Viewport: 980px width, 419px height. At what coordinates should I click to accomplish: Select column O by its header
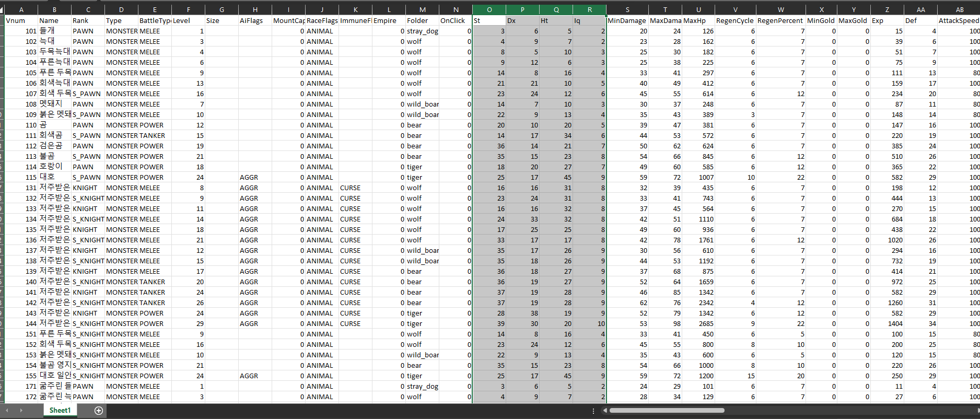[489, 10]
